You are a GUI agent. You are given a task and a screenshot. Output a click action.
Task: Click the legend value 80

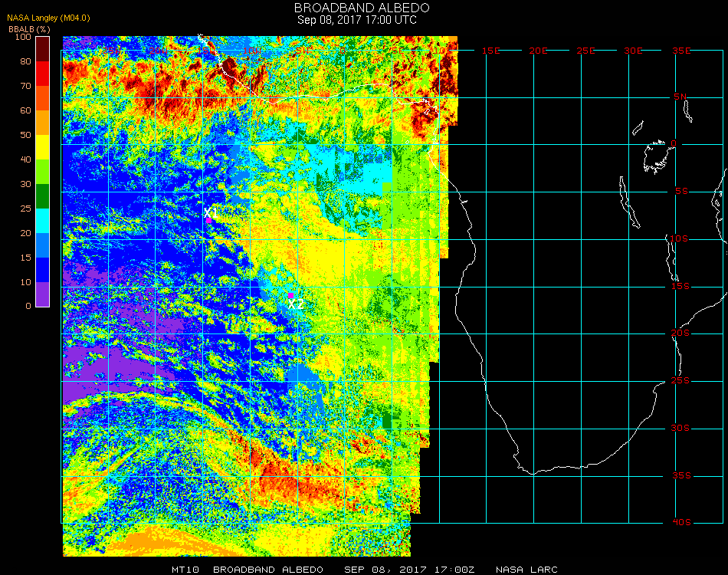coord(25,61)
